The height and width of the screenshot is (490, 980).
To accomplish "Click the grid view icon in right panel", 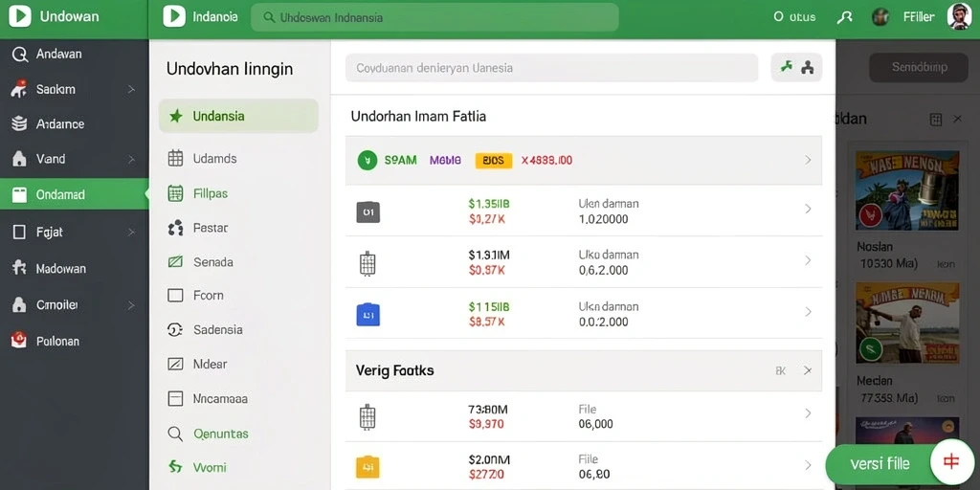I will click(936, 120).
